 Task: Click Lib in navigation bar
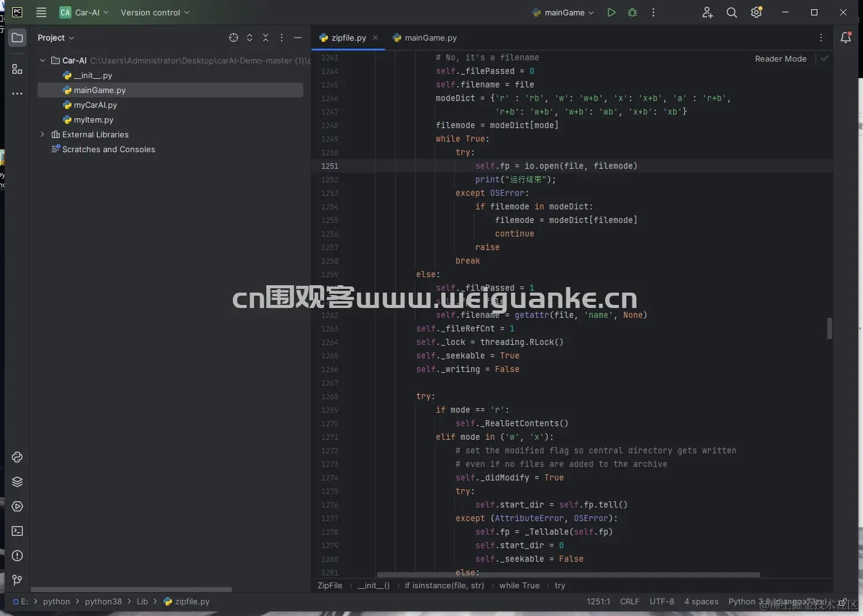coord(142,601)
